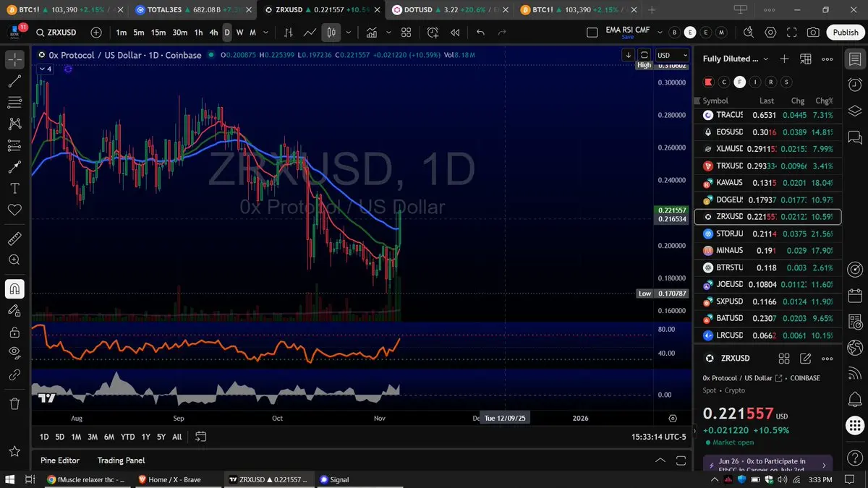Toggle the C watchlist filter
This screenshot has width=868, height=488.
click(x=724, y=82)
